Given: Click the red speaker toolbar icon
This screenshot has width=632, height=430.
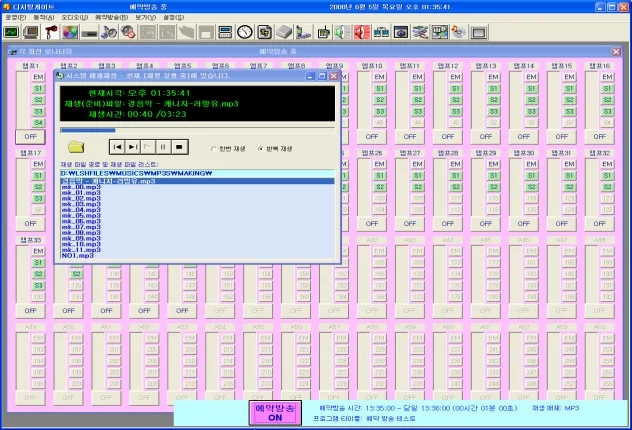Looking at the screenshot, I should pos(362,32).
